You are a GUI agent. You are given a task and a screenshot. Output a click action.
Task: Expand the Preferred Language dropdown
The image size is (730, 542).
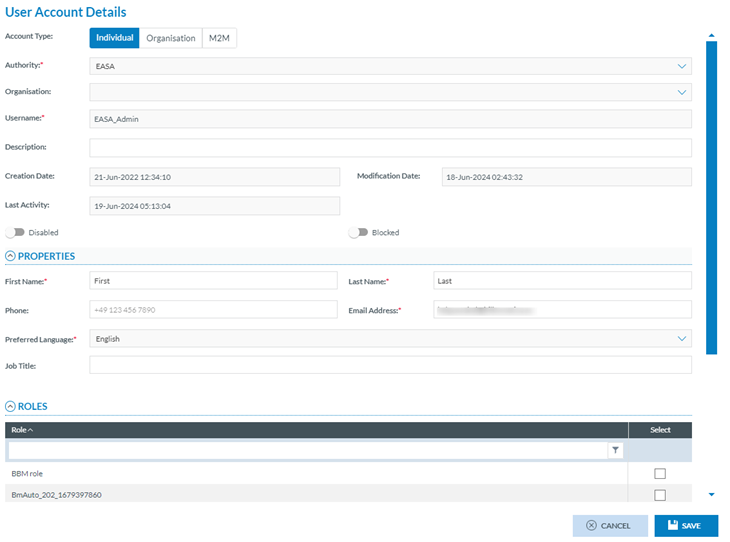click(682, 339)
